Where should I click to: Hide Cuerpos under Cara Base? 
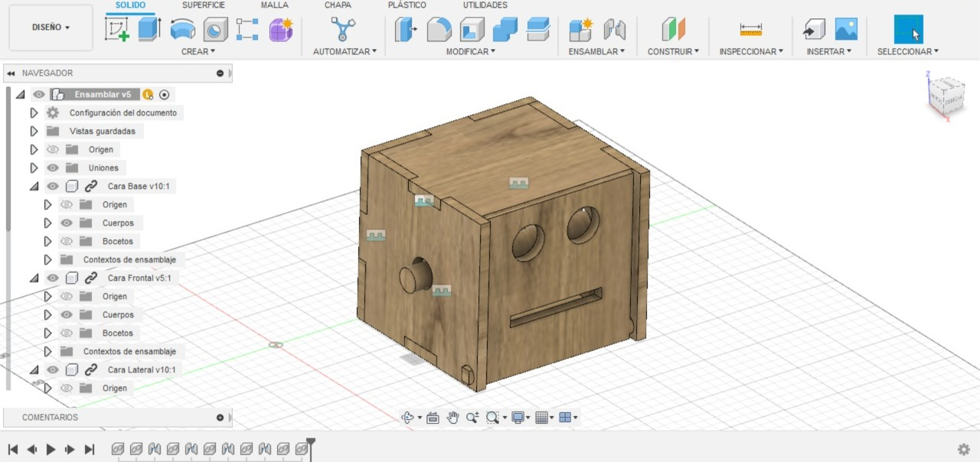67,223
